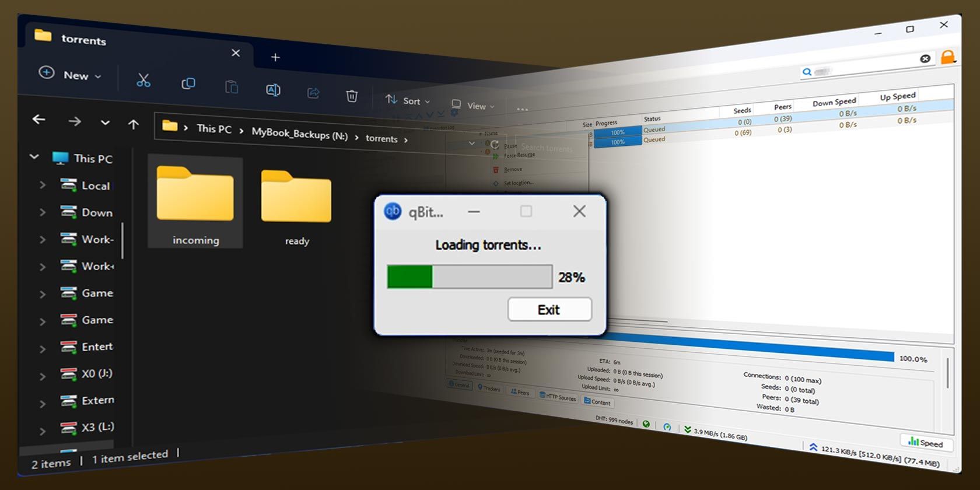Select the Local drive entry
This screenshot has height=490, width=980.
[x=86, y=185]
